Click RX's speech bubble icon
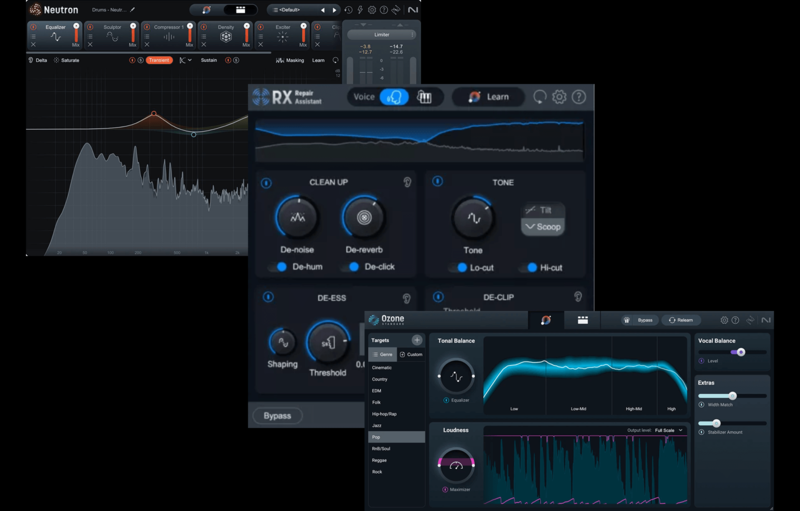 [540, 97]
